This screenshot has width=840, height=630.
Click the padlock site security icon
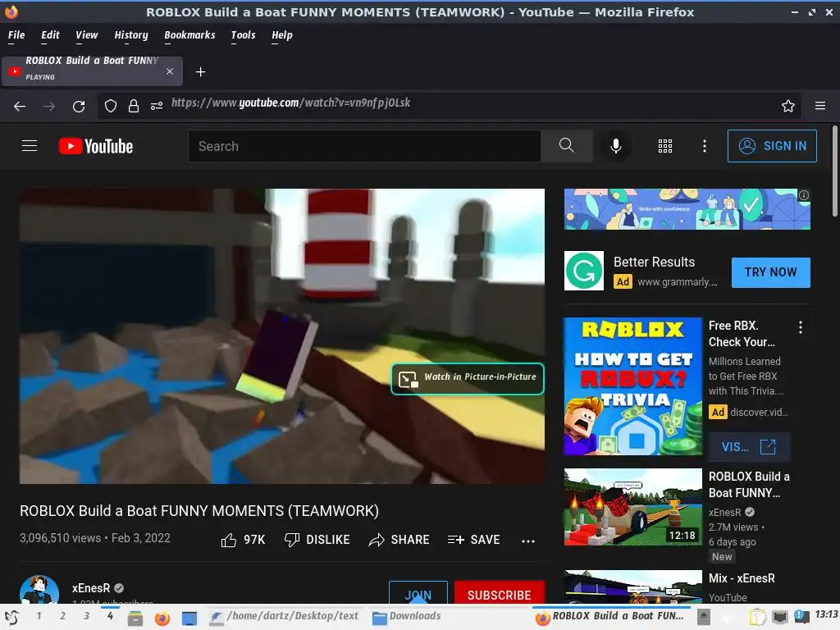(x=134, y=106)
